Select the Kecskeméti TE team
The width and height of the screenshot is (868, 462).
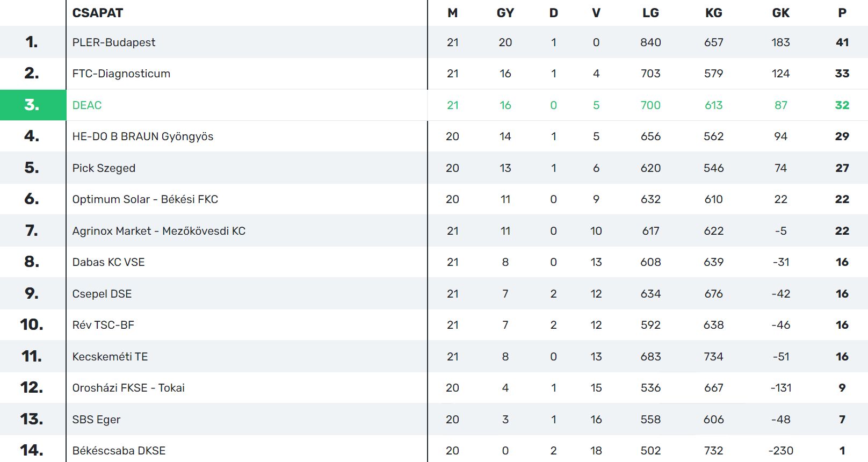(110, 357)
